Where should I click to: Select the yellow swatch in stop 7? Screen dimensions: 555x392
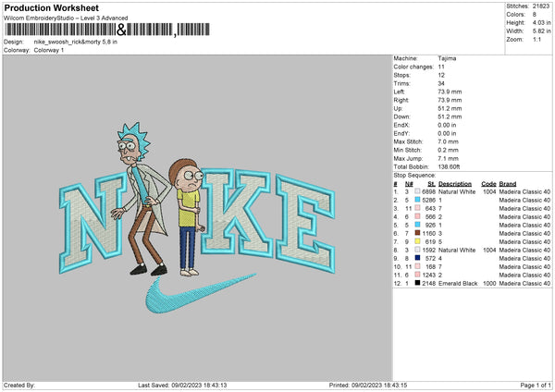coord(419,241)
